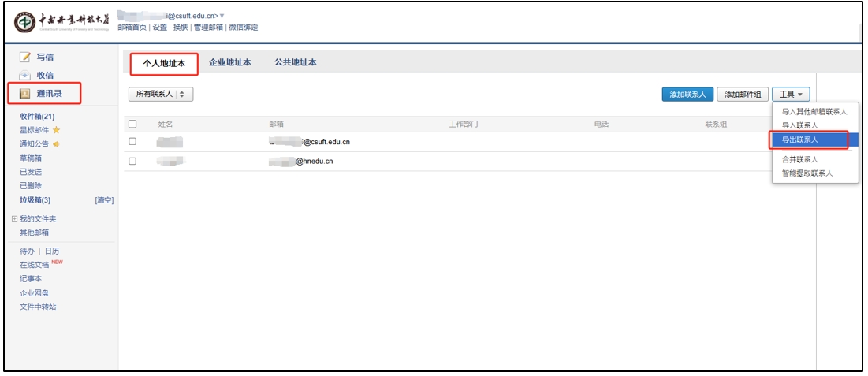Select 导出联系人 from the tools menu

(x=800, y=140)
